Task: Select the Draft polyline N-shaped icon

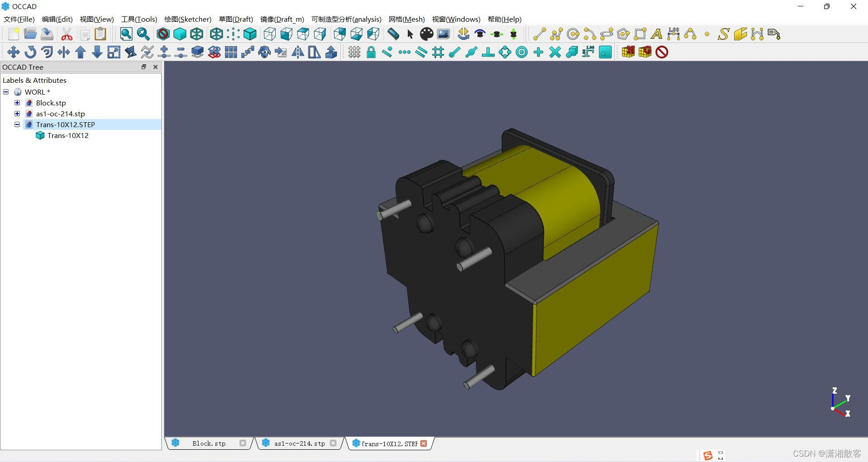Action: pyautogui.click(x=557, y=34)
